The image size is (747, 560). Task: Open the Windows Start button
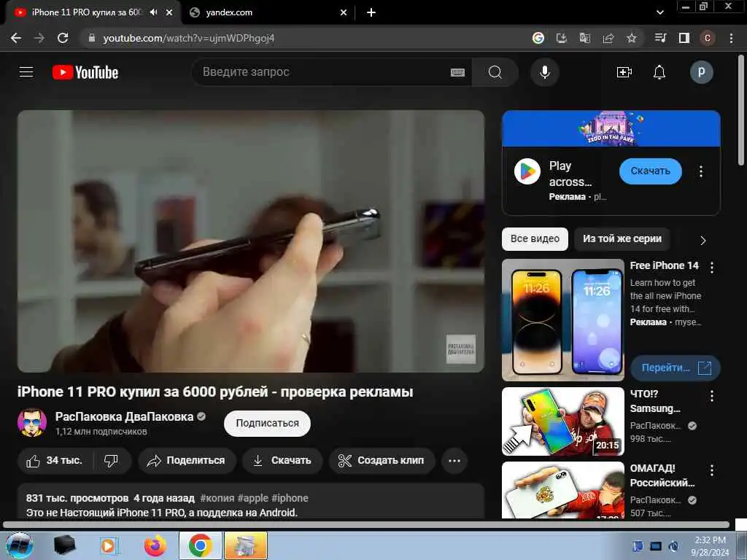[19, 545]
